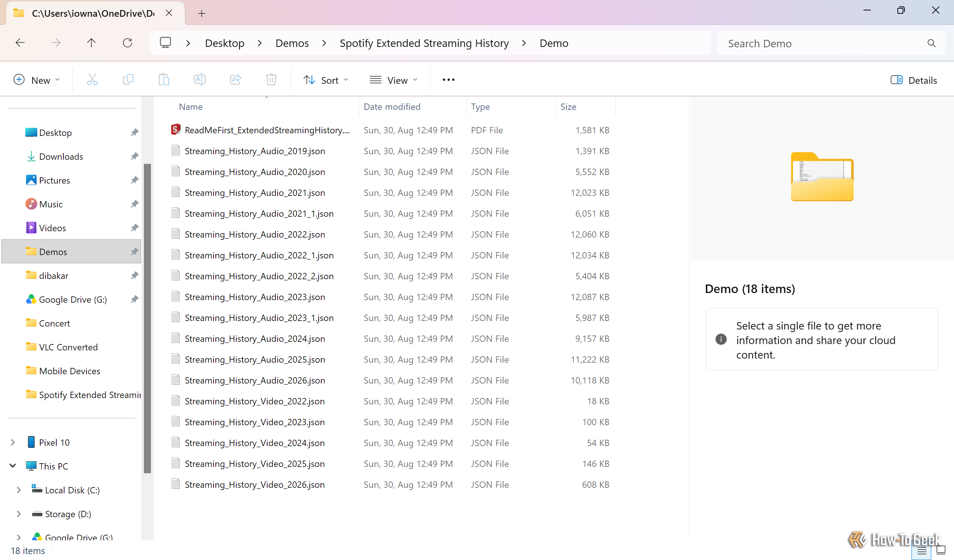Click the folder preview thumbnail
The width and height of the screenshot is (954, 560).
[822, 176]
